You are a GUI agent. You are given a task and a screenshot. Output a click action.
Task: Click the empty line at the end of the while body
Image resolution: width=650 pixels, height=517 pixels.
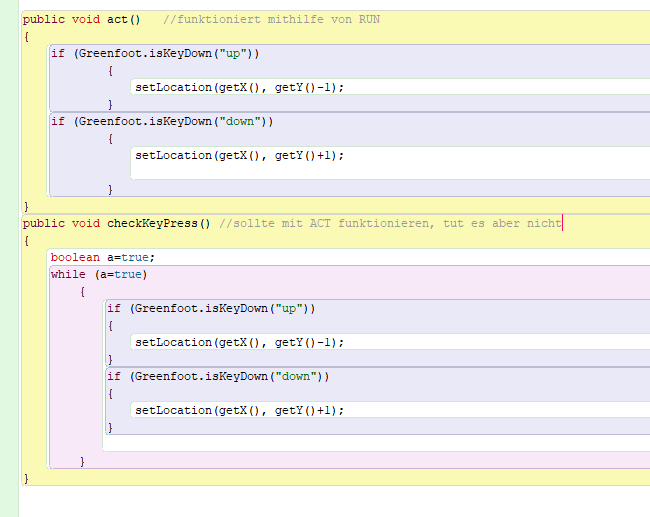click(376, 443)
